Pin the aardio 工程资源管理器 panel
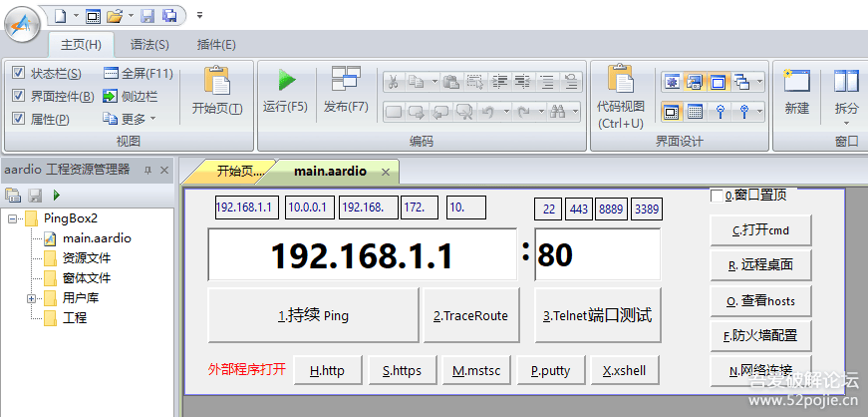The image size is (868, 417). pyautogui.click(x=147, y=171)
